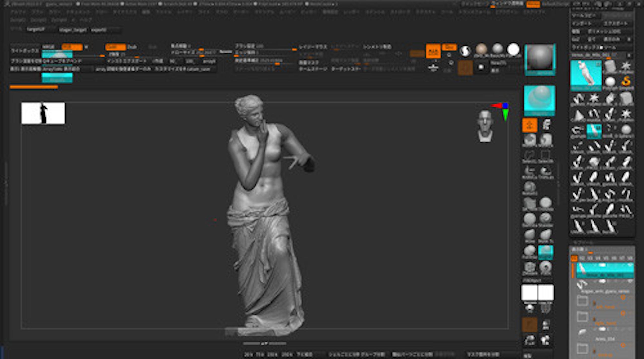
Task: Adjust the ドローサイズ slider
Action: click(x=193, y=53)
